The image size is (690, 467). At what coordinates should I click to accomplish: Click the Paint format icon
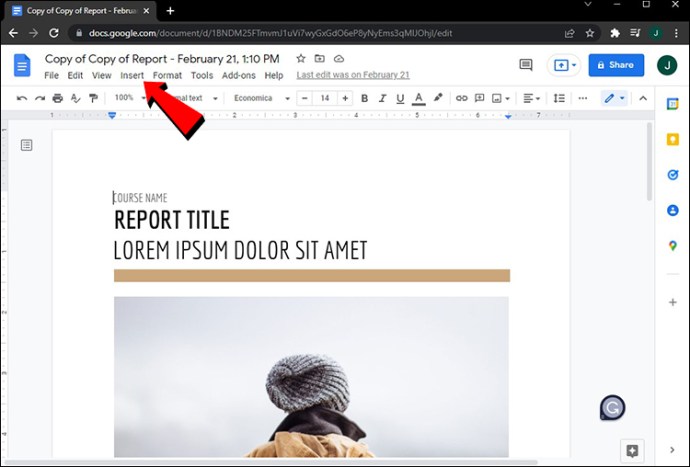point(93,98)
